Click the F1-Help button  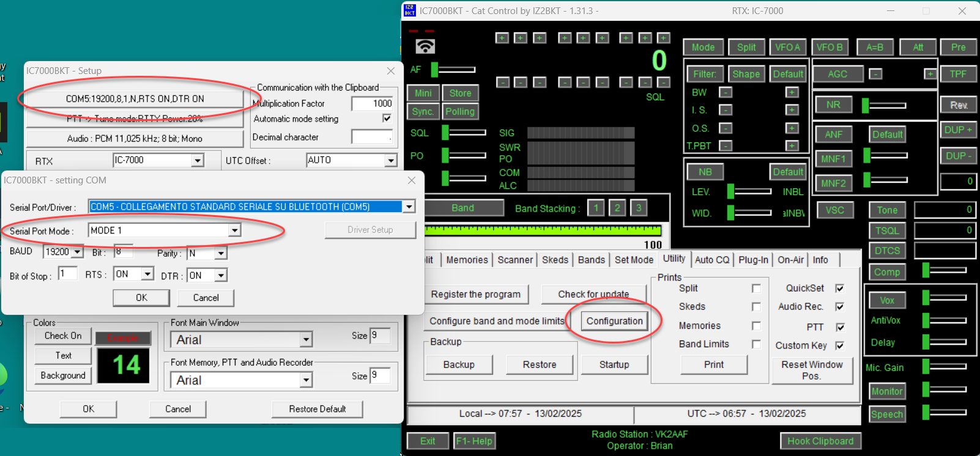click(x=474, y=441)
